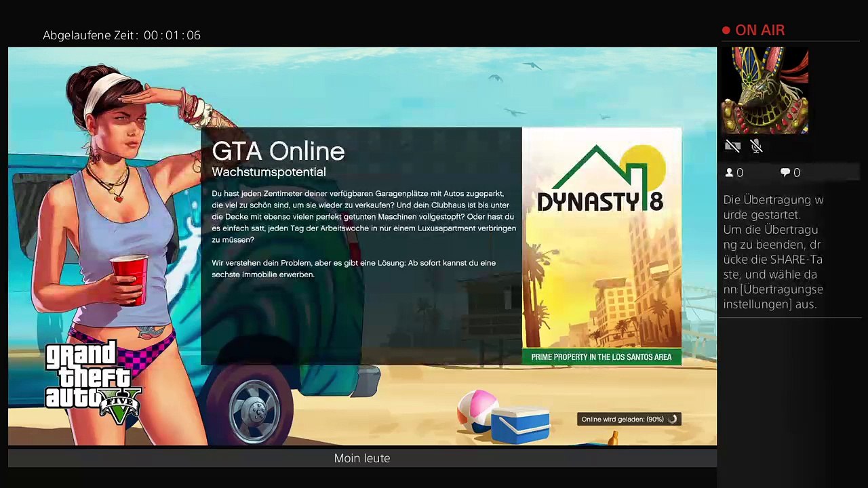Viewport: 868px width, 488px height.
Task: Click paragraph starting 'Wir verstehen dein Problem'
Action: tap(353, 268)
